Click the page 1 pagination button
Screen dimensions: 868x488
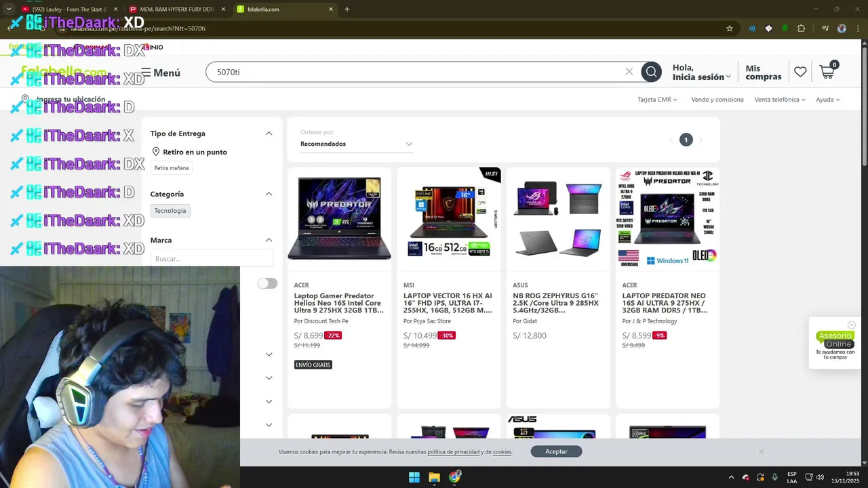click(686, 140)
